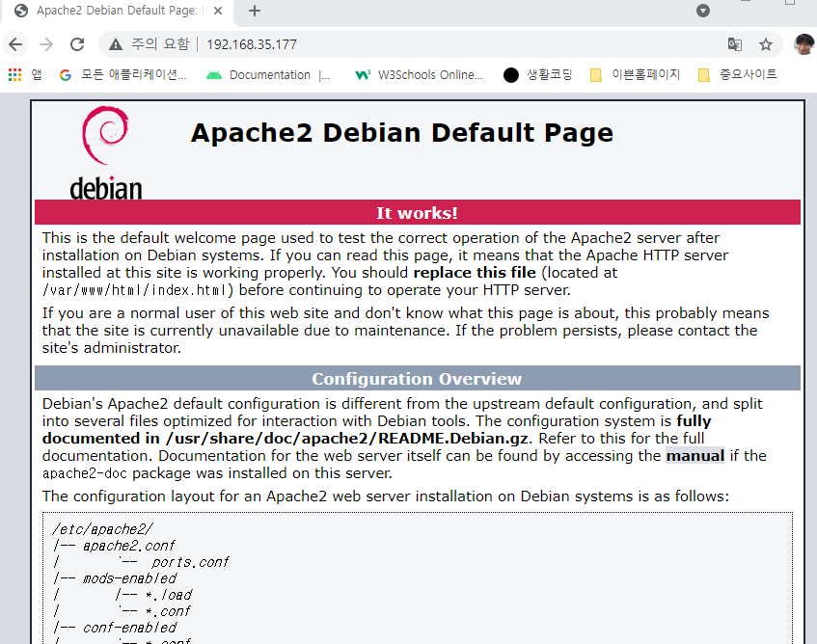Click '/etc/apache2/' in the config tree
This screenshot has height=644, width=817.
[102, 529]
